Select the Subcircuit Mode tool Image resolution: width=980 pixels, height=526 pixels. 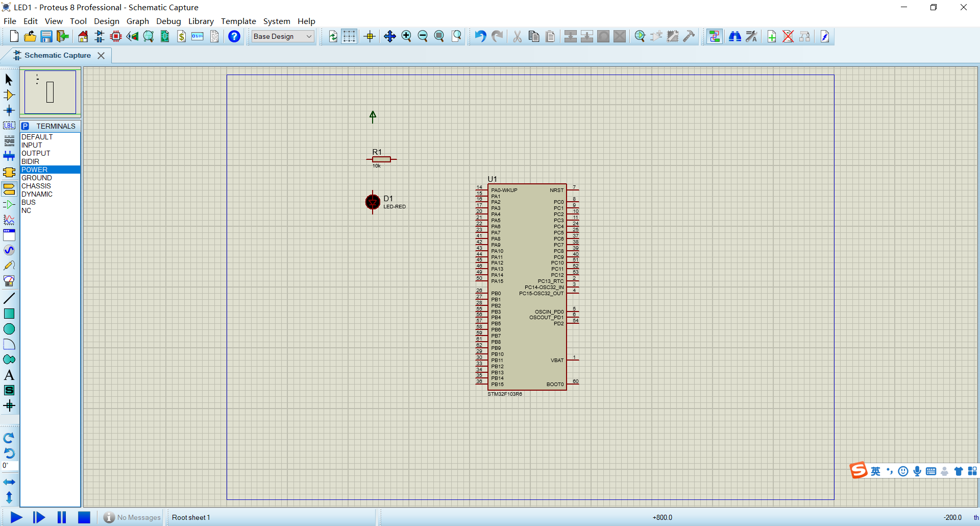pyautogui.click(x=9, y=172)
